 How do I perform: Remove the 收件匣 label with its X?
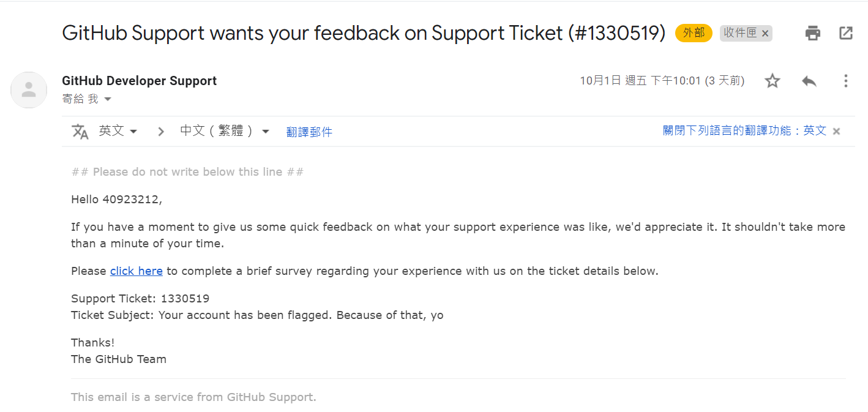click(765, 34)
